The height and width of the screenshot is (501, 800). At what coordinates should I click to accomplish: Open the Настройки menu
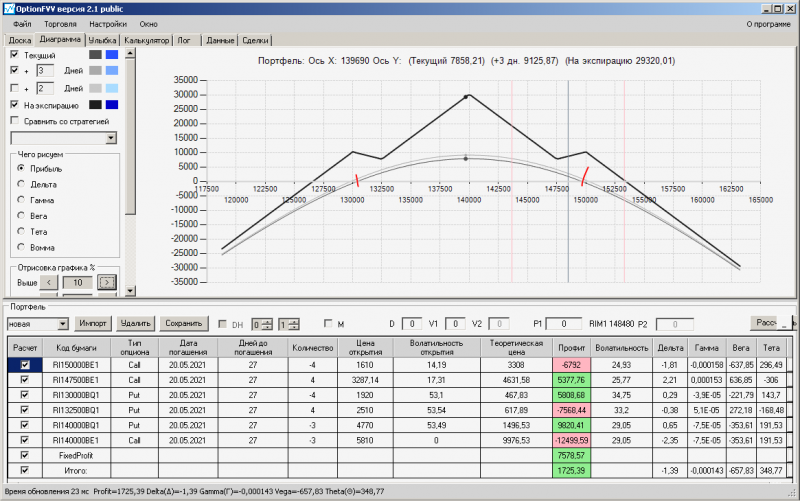click(108, 24)
